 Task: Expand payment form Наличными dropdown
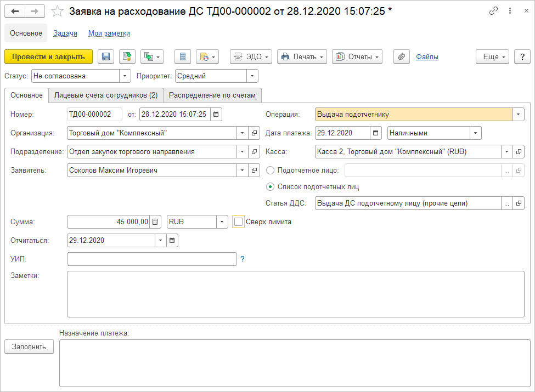tap(476, 133)
